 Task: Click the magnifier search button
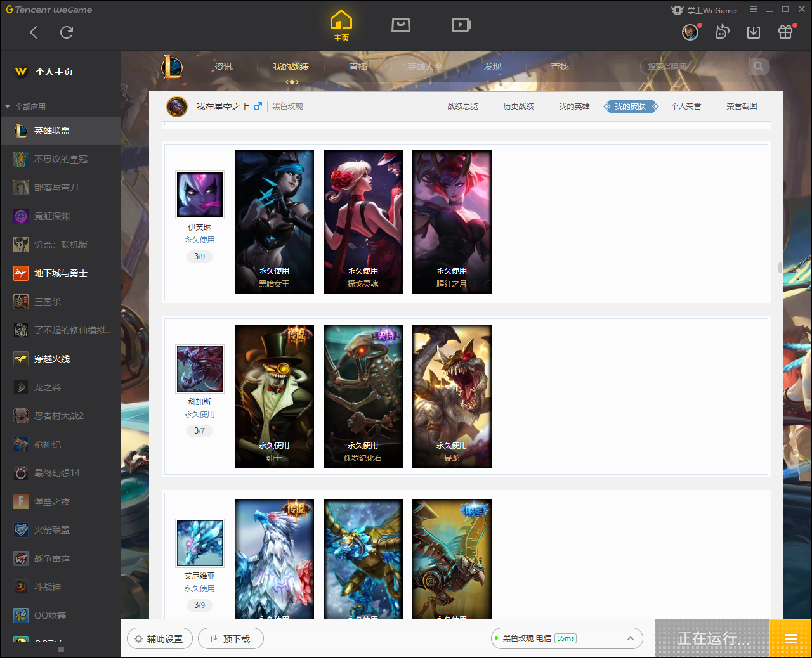coord(759,67)
